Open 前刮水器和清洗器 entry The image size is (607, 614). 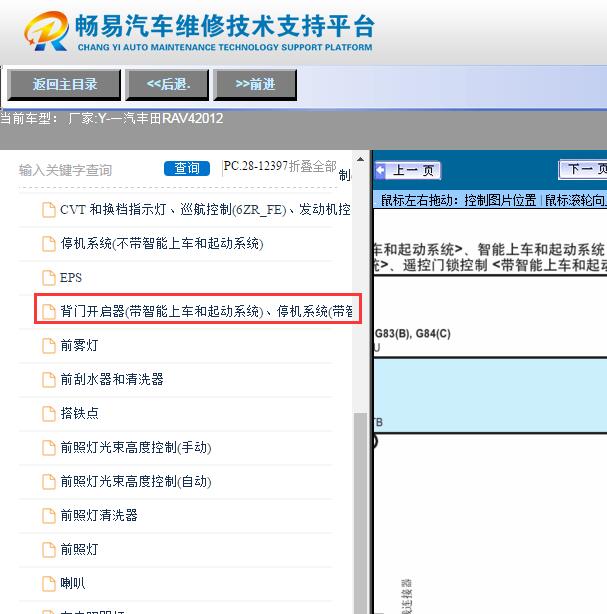tap(112, 379)
